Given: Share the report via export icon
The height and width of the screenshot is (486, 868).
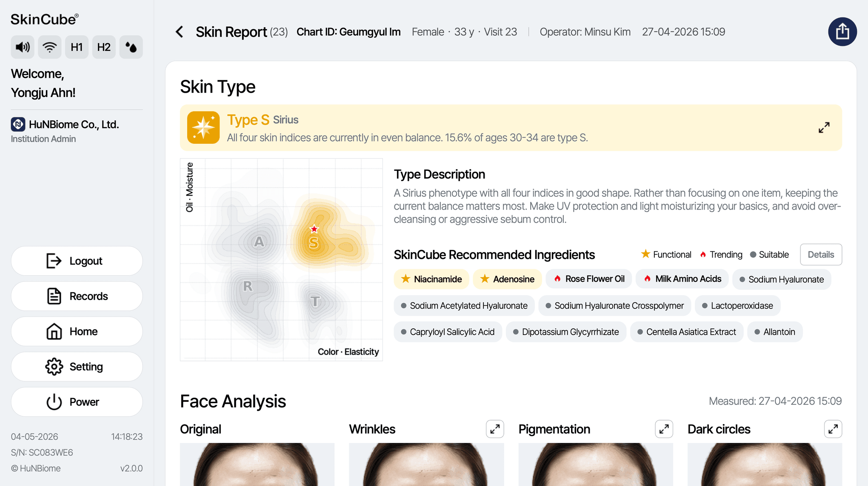Looking at the screenshot, I should click(x=842, y=31).
